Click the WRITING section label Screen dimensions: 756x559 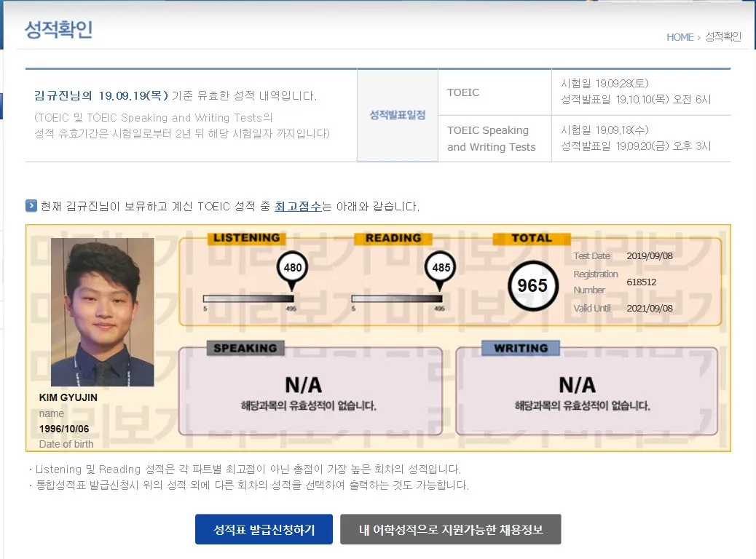[x=519, y=348]
